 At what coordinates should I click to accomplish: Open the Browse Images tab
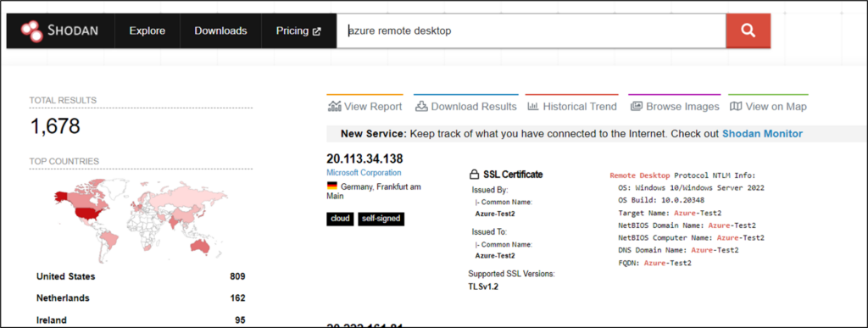coord(675,107)
